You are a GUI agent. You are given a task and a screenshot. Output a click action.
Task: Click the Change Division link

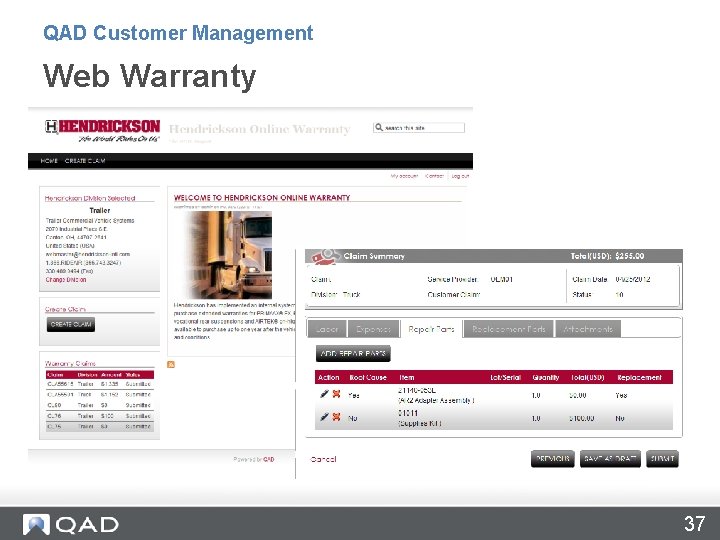tap(66, 280)
